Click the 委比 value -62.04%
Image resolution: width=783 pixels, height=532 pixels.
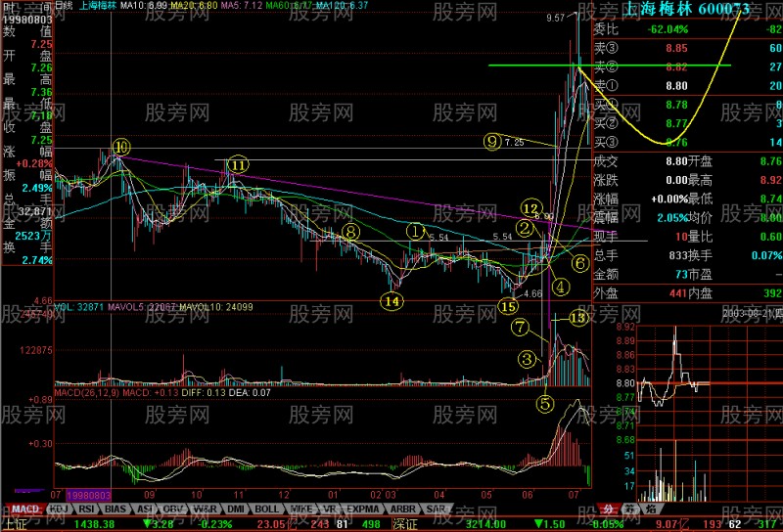coord(668,29)
